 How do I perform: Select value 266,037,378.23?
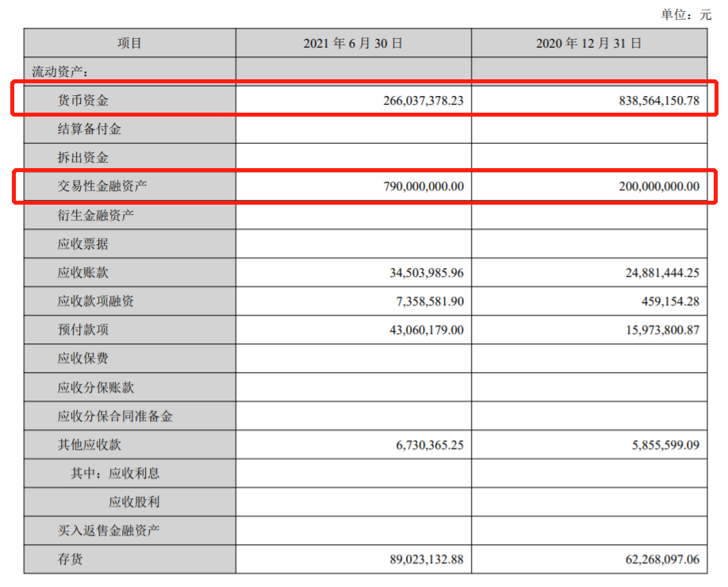(423, 101)
